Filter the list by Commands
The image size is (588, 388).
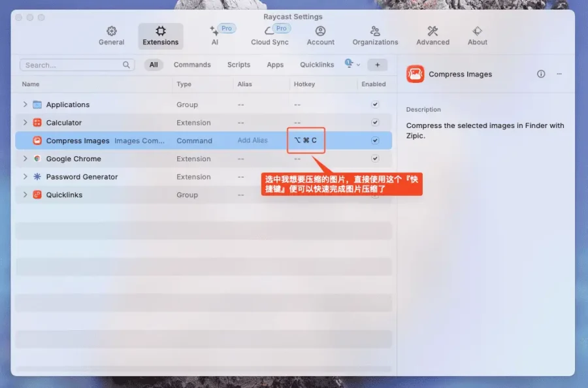tap(192, 65)
